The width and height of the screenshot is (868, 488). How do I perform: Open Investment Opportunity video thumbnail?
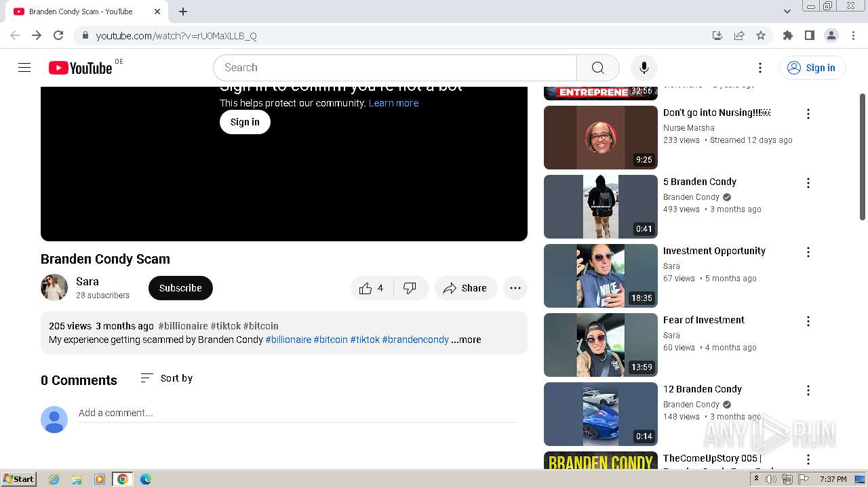(x=601, y=276)
